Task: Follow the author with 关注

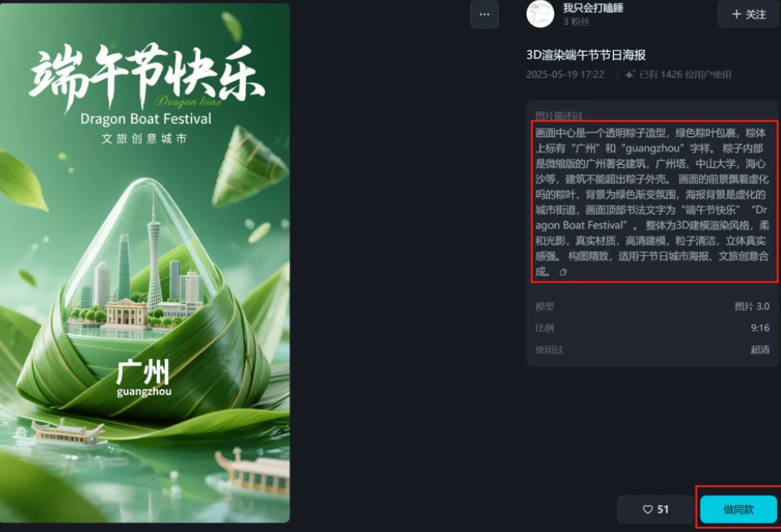Action: click(x=749, y=14)
